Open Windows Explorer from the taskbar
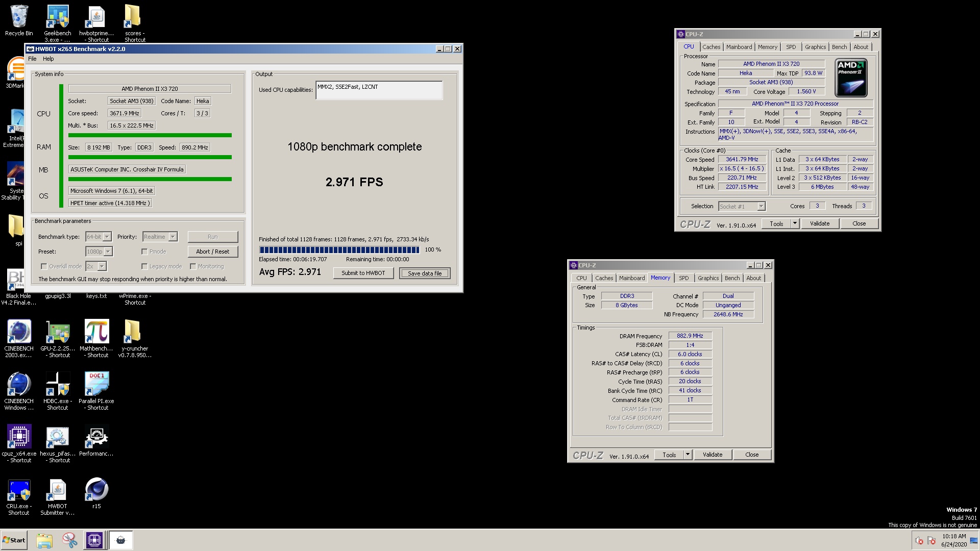Image resolution: width=980 pixels, height=551 pixels. pos(44,540)
